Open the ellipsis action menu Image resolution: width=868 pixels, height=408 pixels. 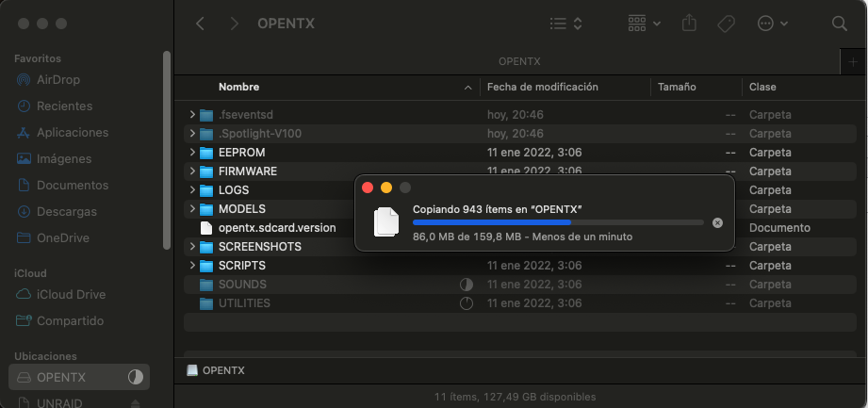tap(772, 24)
